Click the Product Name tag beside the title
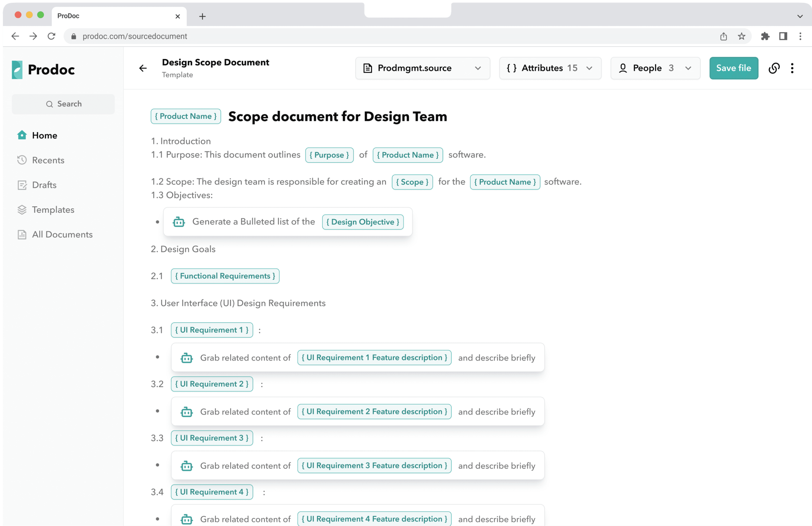Viewport: 812px width, 526px height. tap(186, 116)
